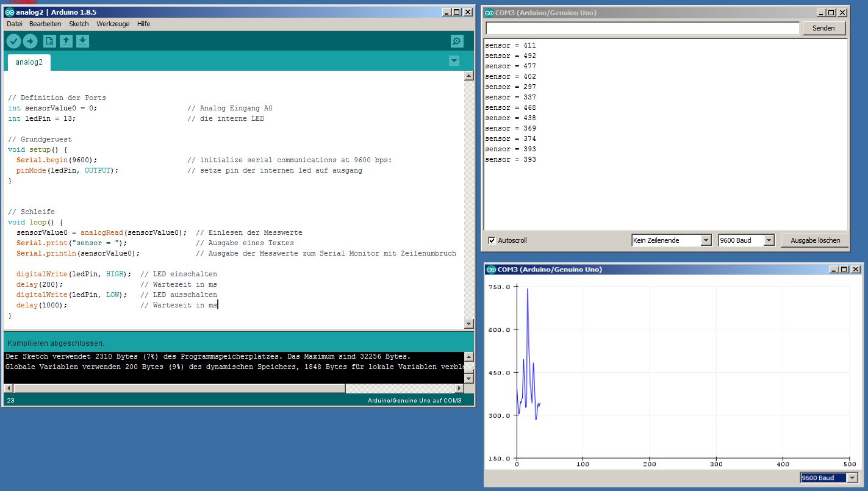The image size is (868, 491).
Task: Click the Upload arrow icon
Action: point(30,41)
